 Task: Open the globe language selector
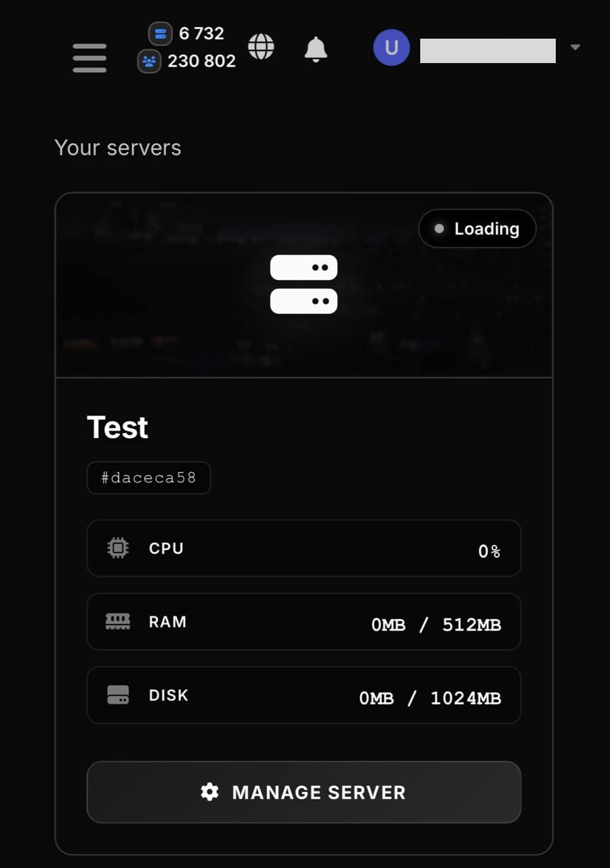tap(261, 47)
